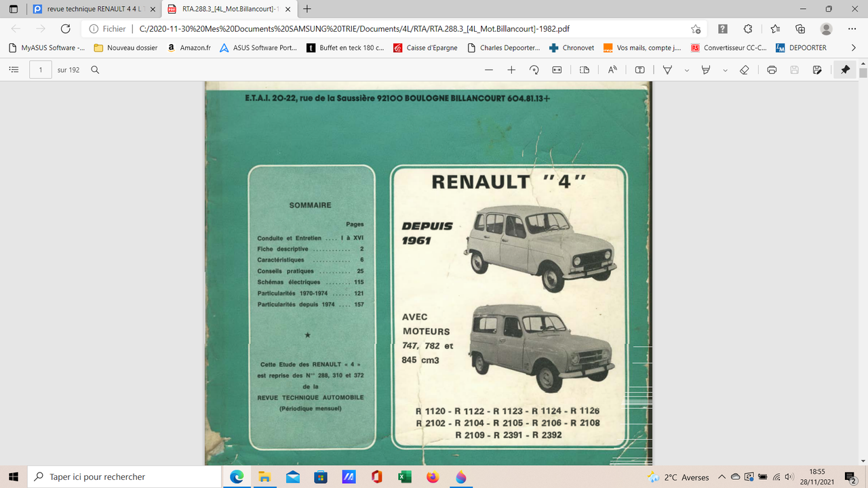Open the DEPOORTER bookmark
The height and width of the screenshot is (488, 868).
coord(802,48)
